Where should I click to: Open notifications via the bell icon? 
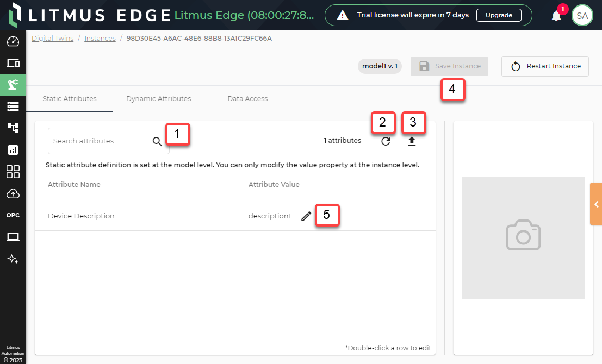pyautogui.click(x=556, y=17)
